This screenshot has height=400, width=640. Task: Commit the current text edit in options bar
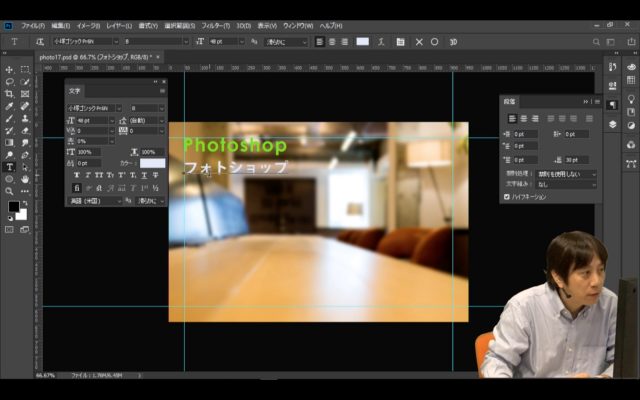coord(434,42)
